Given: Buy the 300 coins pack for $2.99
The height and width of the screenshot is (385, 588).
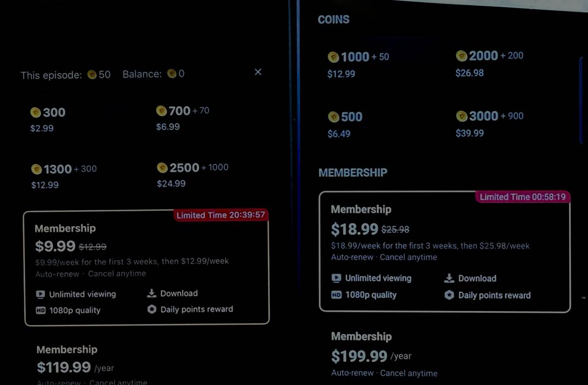Looking at the screenshot, I should coord(48,119).
